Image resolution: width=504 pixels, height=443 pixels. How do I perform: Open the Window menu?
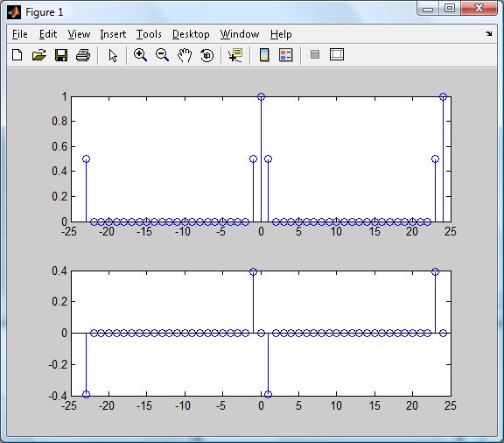click(x=240, y=34)
